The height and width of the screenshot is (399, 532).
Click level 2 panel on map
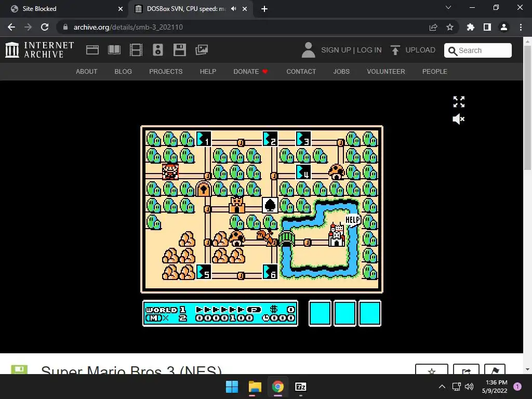(270, 139)
